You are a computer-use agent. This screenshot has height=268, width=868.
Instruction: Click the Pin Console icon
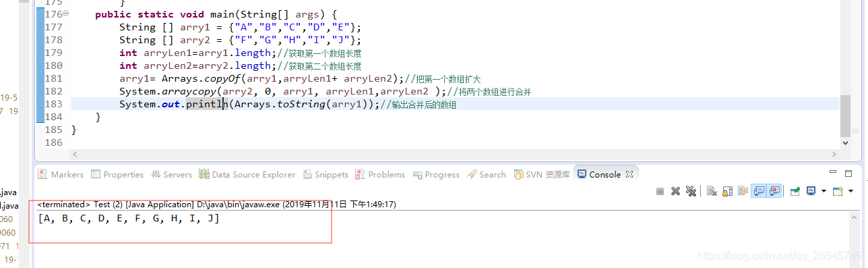[x=795, y=191]
